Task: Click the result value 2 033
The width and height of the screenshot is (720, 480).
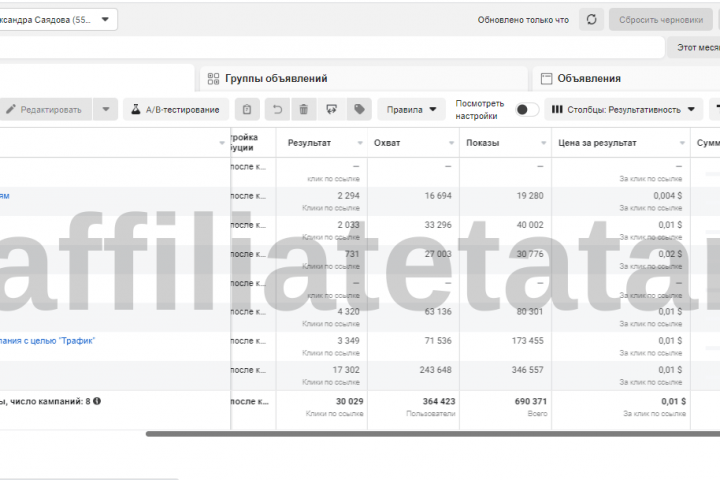Action: (349, 225)
